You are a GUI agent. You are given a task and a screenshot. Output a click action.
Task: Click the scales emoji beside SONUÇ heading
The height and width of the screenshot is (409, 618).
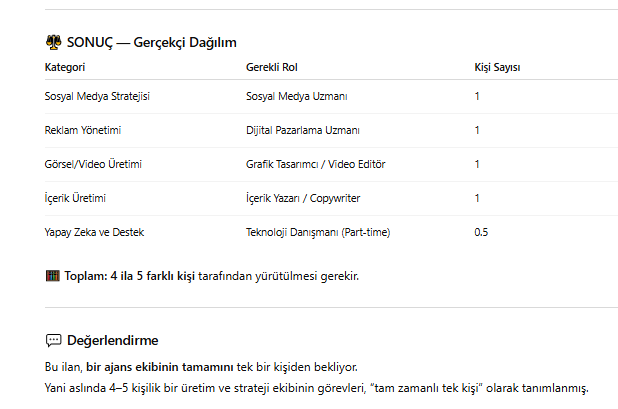tap(54, 42)
